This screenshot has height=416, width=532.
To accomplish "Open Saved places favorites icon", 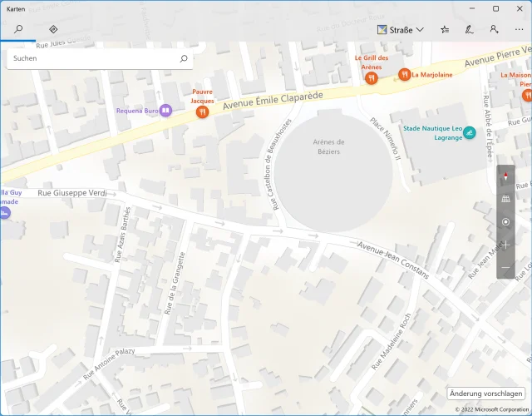I will (x=445, y=30).
